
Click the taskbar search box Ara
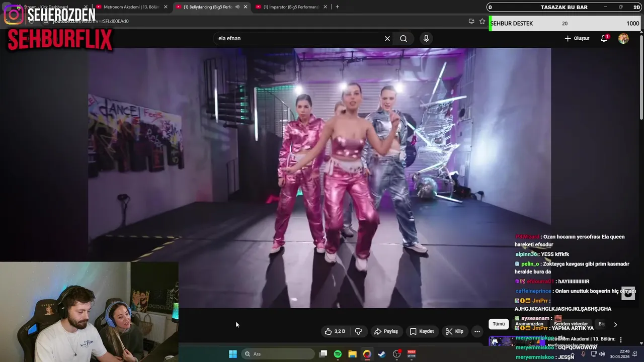278,354
